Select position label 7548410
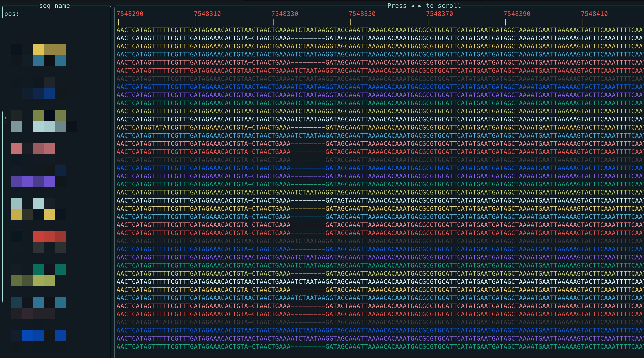 594,14
